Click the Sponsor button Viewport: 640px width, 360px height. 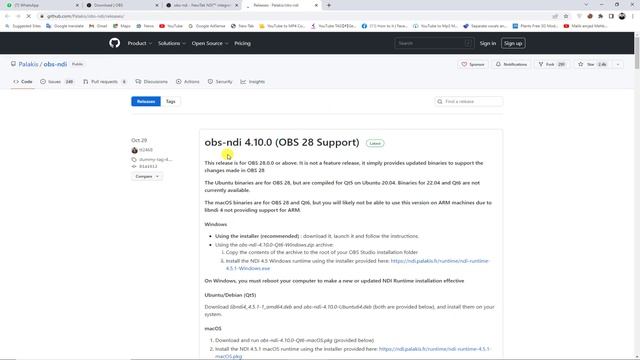click(x=473, y=64)
